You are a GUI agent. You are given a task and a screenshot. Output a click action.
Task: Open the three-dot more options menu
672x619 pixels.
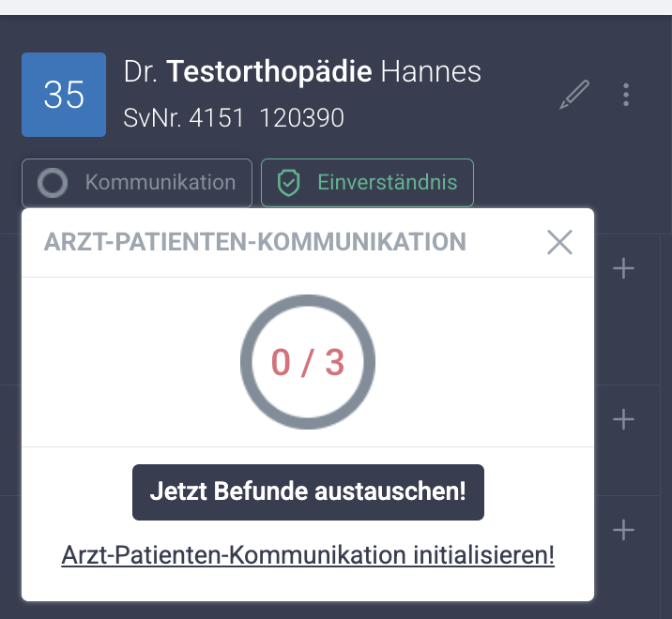[x=626, y=95]
